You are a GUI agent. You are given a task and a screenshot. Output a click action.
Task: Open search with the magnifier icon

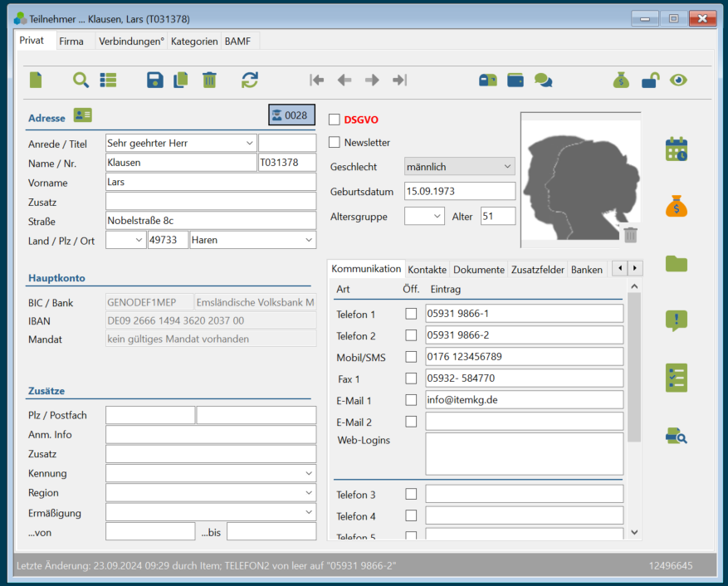(x=81, y=81)
